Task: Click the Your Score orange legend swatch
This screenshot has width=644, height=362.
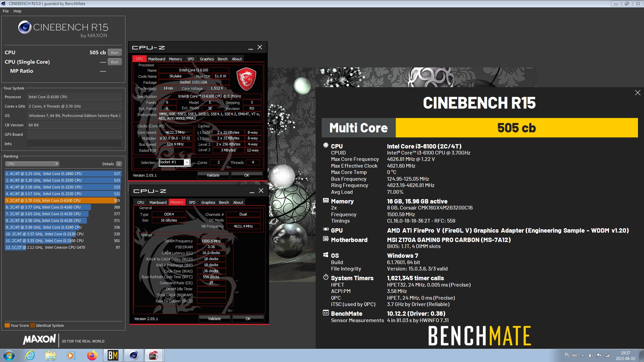Action: 7,325
